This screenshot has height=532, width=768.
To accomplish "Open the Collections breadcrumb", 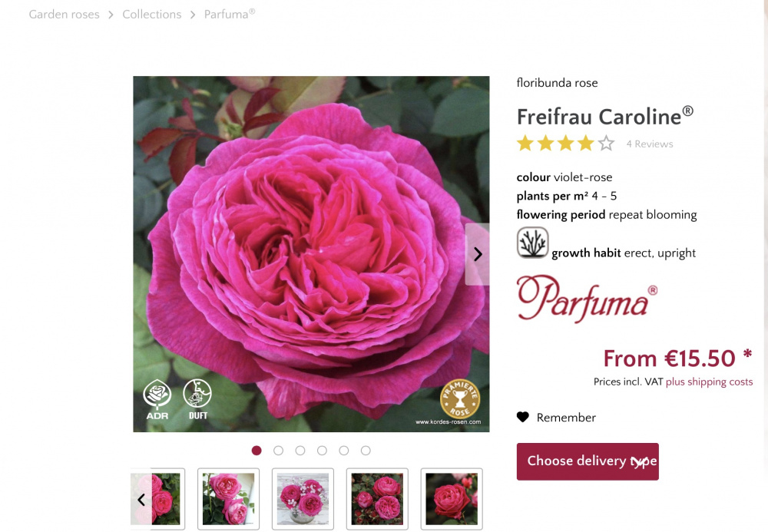I will [152, 15].
